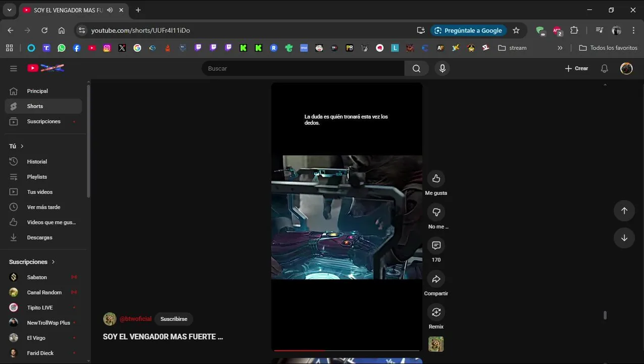Open El Virgo subscription

pos(43,338)
